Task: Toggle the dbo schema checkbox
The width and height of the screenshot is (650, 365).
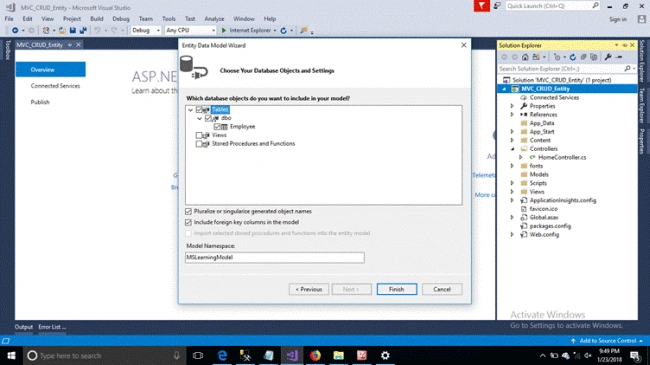Action: pos(208,118)
